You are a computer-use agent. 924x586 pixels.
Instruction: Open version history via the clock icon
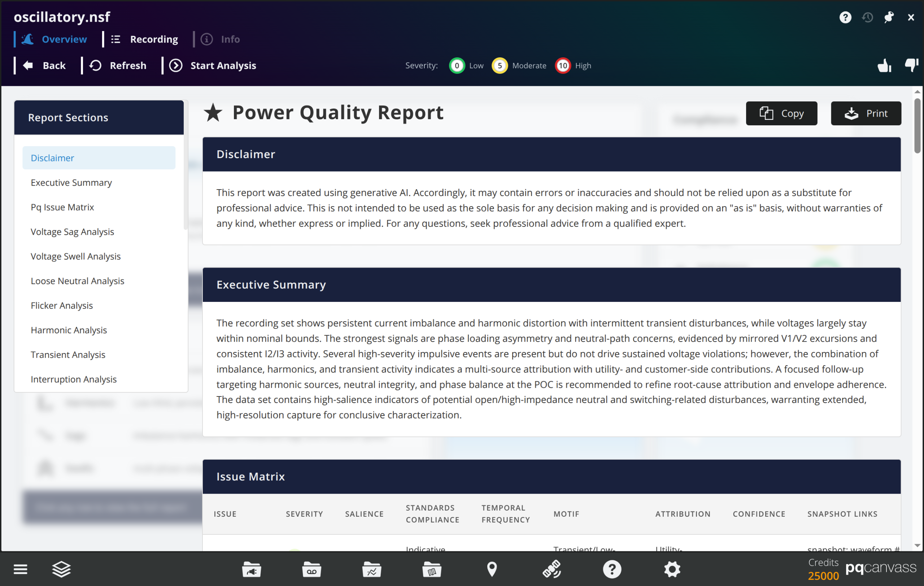(x=867, y=17)
